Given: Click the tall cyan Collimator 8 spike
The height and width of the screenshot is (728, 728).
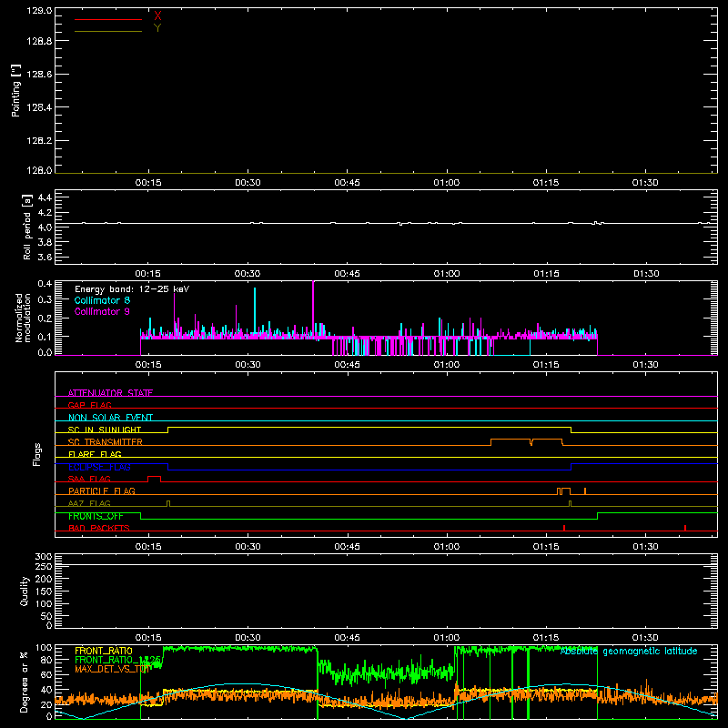Looking at the screenshot, I should click(255, 311).
